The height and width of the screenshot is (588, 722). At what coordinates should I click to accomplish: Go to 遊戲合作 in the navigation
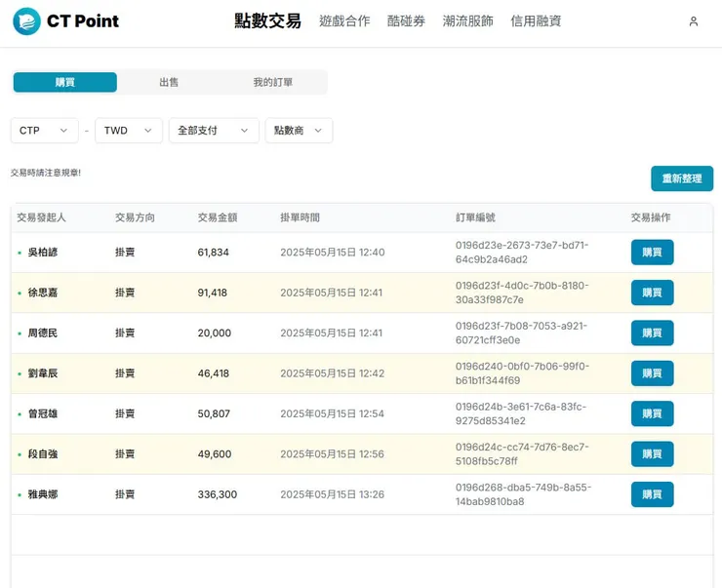pos(344,21)
